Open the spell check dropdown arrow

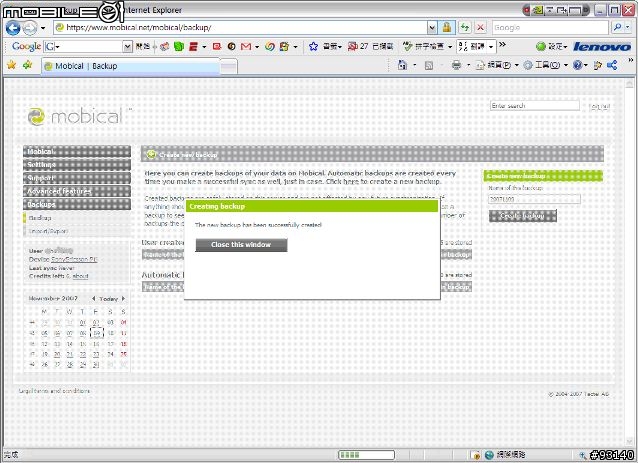[450, 47]
